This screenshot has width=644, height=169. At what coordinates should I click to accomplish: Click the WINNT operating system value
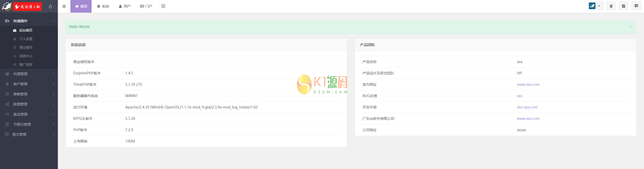[131, 96]
